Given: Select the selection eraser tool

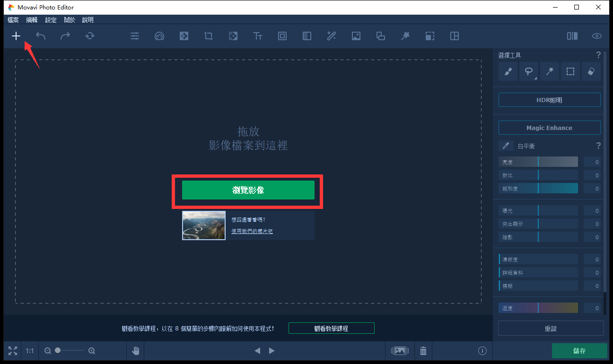Looking at the screenshot, I should (x=591, y=71).
